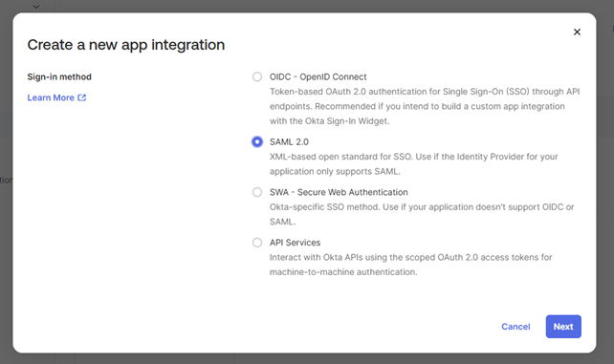Close the dialog with the X icon

click(x=577, y=32)
